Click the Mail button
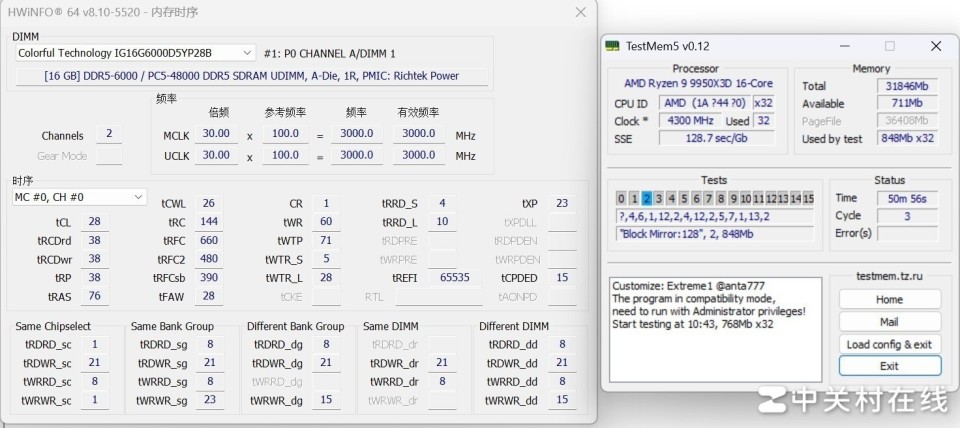The width and height of the screenshot is (960, 428). click(x=889, y=322)
